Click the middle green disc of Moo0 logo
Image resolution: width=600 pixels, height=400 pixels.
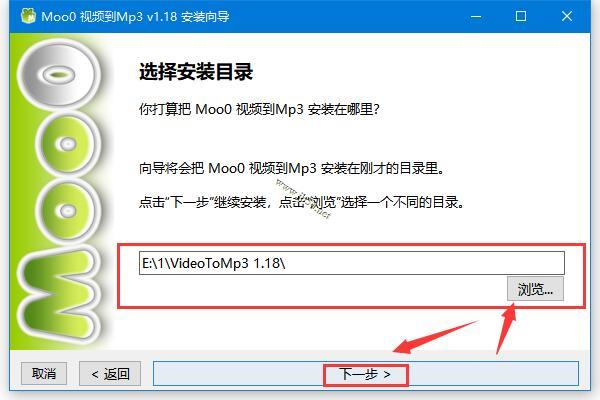click(x=68, y=144)
